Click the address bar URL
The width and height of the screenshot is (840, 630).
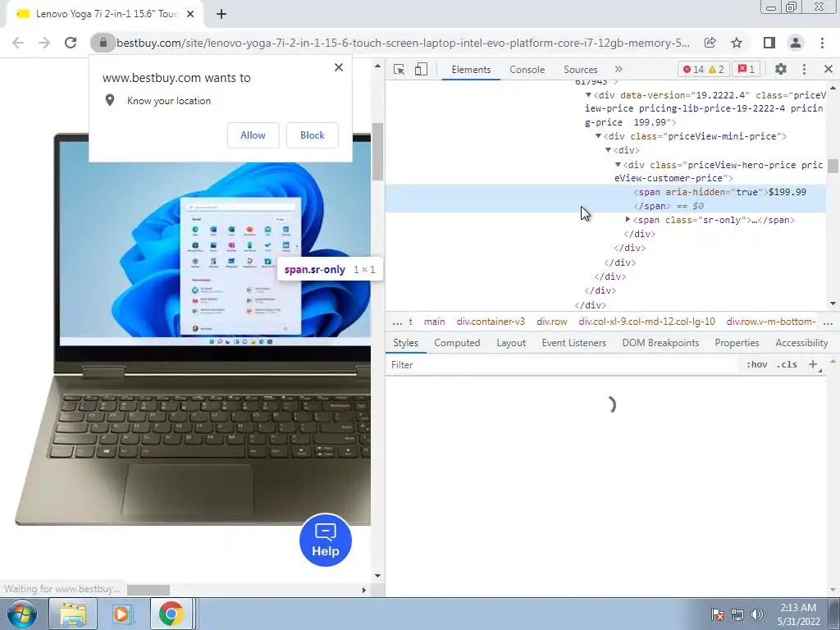pyautogui.click(x=403, y=43)
